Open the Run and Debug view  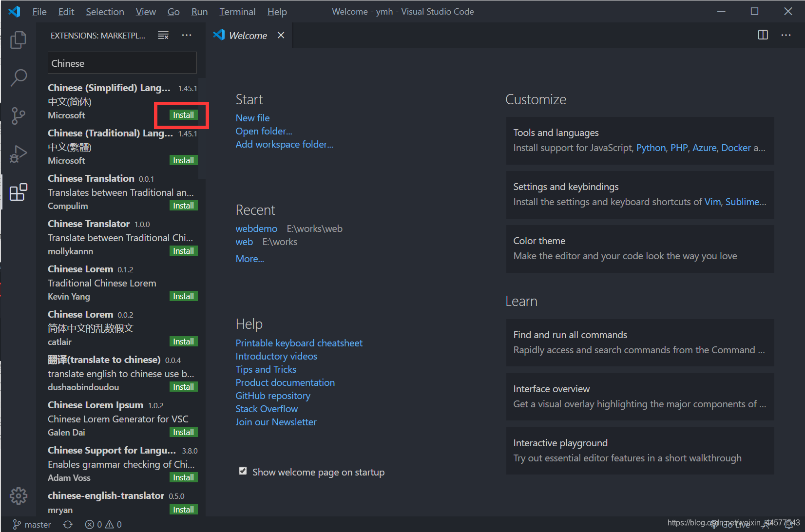(x=18, y=154)
